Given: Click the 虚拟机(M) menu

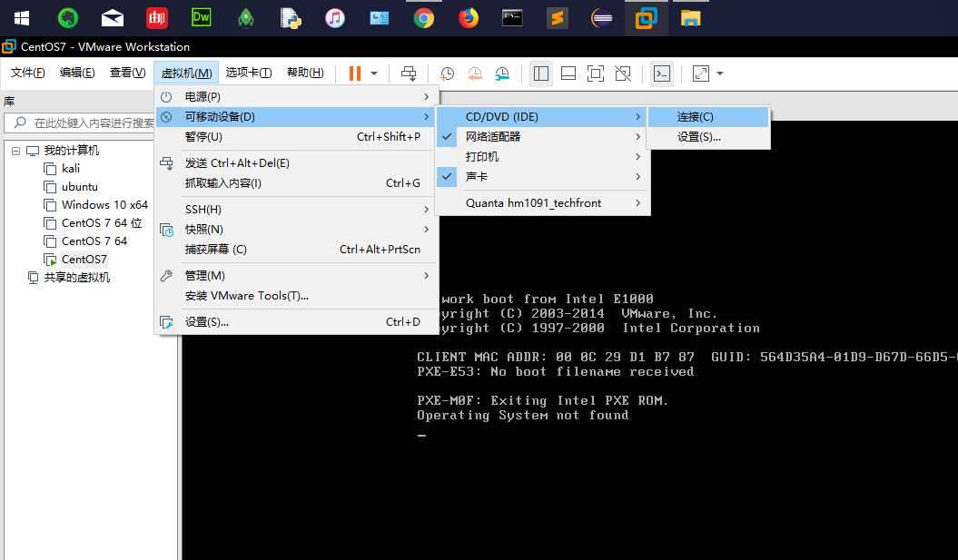Looking at the screenshot, I should pos(186,73).
